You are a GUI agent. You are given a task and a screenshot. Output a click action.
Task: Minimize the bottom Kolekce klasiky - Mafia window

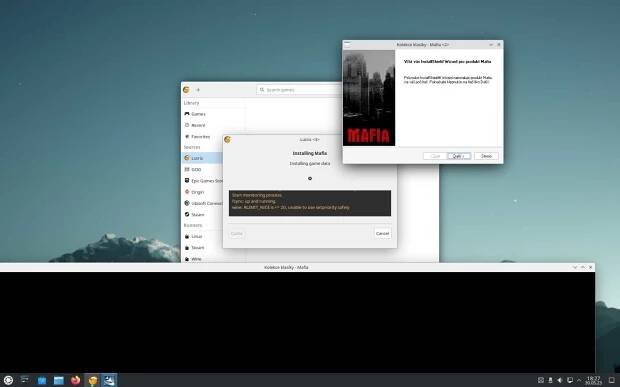point(575,268)
